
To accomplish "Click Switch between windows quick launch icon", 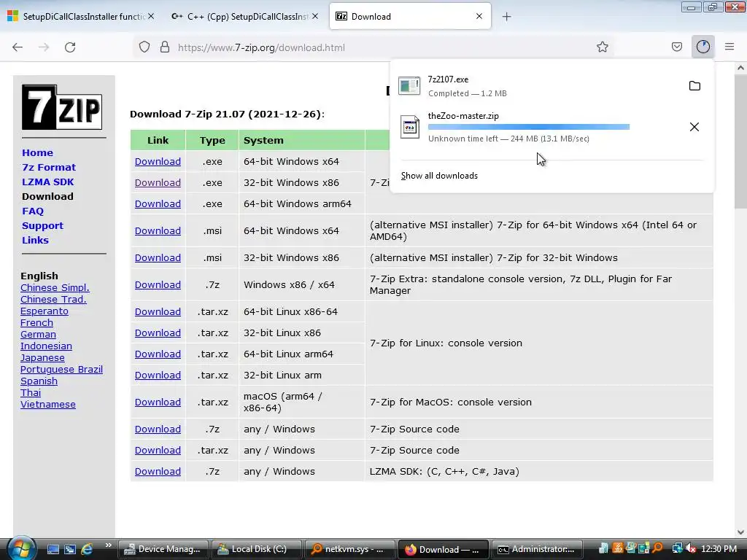I will pos(69,549).
